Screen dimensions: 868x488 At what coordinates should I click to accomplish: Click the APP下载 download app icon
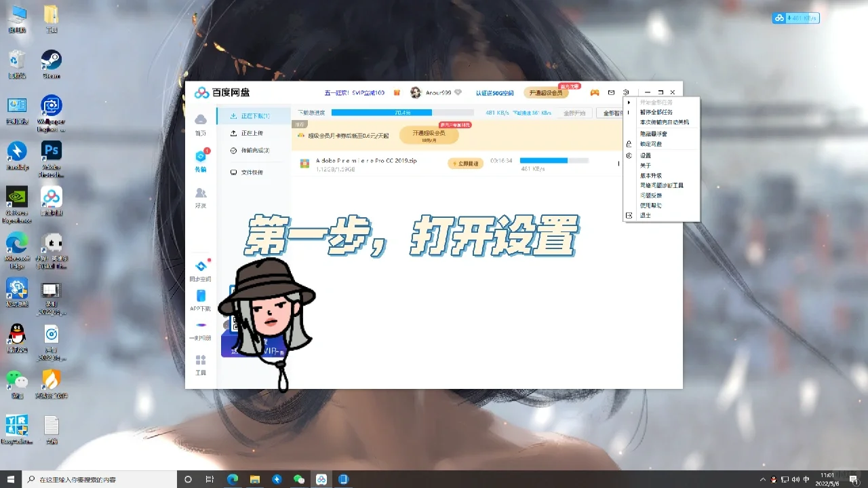(x=200, y=299)
